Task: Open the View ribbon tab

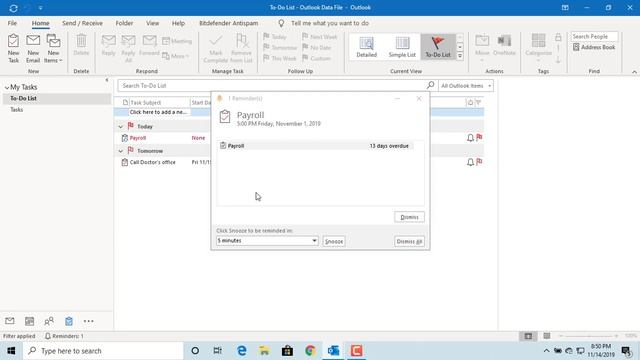Action: coord(152,23)
